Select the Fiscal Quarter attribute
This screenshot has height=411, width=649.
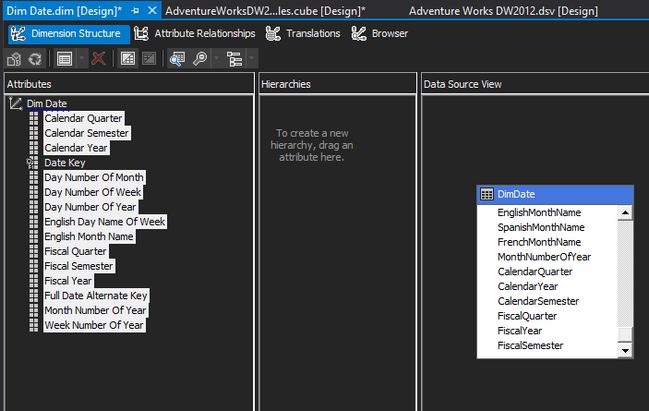pyautogui.click(x=75, y=251)
